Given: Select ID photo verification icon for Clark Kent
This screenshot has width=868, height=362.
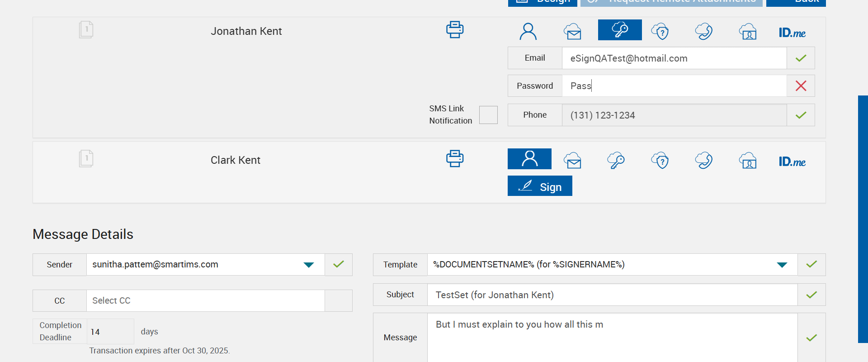Looking at the screenshot, I should pyautogui.click(x=748, y=160).
